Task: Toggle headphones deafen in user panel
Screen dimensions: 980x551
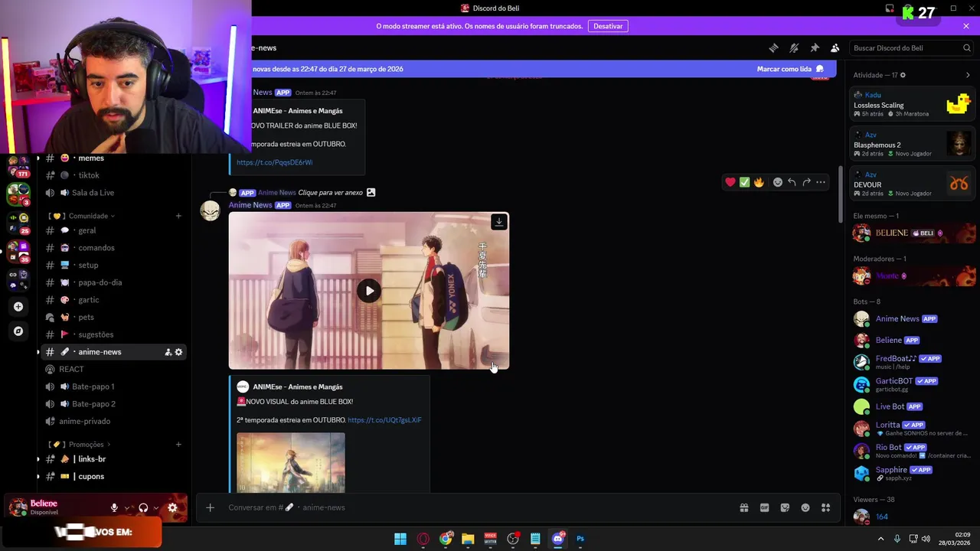Action: point(143,507)
